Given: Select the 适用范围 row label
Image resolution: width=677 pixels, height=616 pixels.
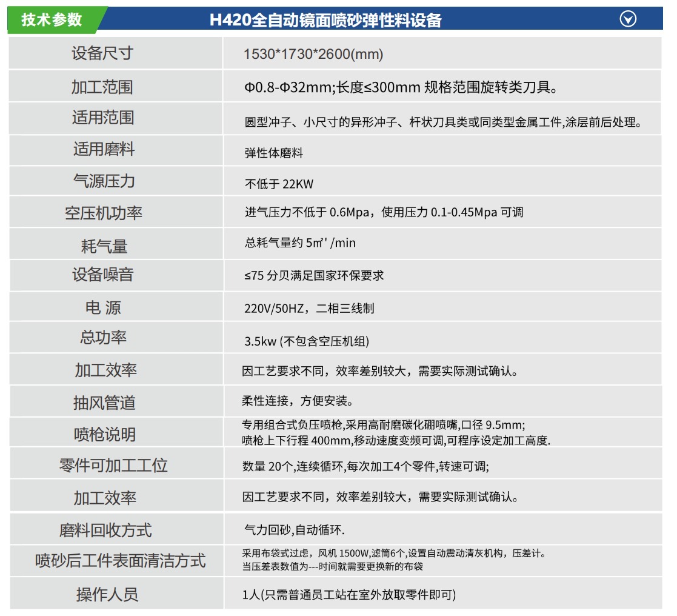Looking at the screenshot, I should pos(102,117).
